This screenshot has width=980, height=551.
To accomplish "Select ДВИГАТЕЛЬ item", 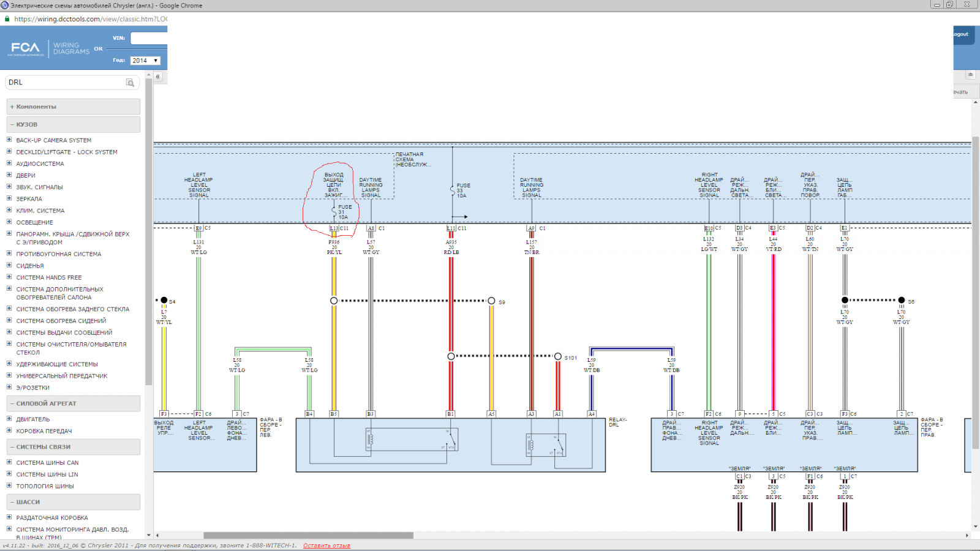I will tap(33, 419).
